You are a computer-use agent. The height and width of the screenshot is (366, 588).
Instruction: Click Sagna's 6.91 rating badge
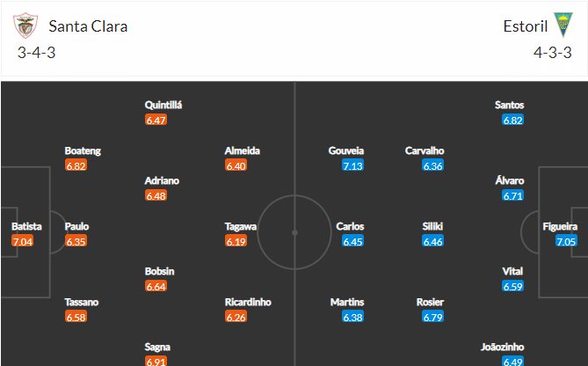pyautogui.click(x=156, y=361)
